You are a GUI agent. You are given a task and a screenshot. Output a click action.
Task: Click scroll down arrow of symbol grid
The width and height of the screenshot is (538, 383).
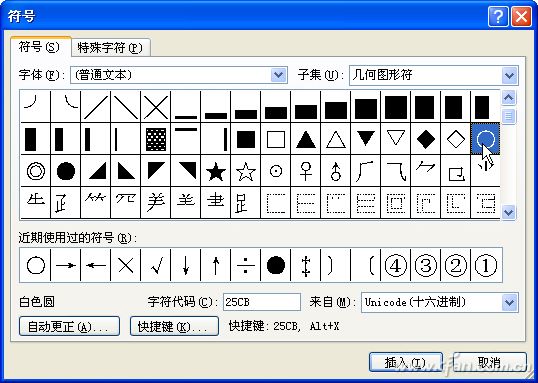pyautogui.click(x=508, y=212)
